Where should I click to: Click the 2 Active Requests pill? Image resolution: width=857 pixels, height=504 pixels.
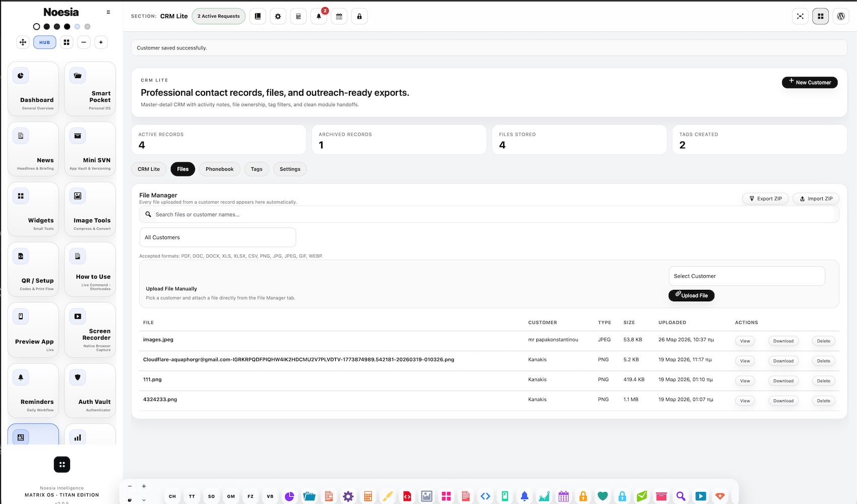point(219,16)
